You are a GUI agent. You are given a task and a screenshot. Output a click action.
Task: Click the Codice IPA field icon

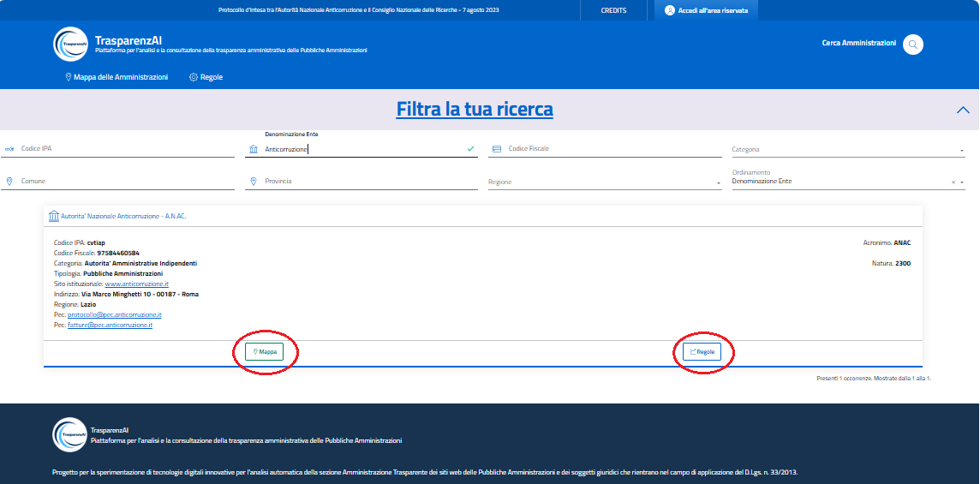(x=9, y=149)
